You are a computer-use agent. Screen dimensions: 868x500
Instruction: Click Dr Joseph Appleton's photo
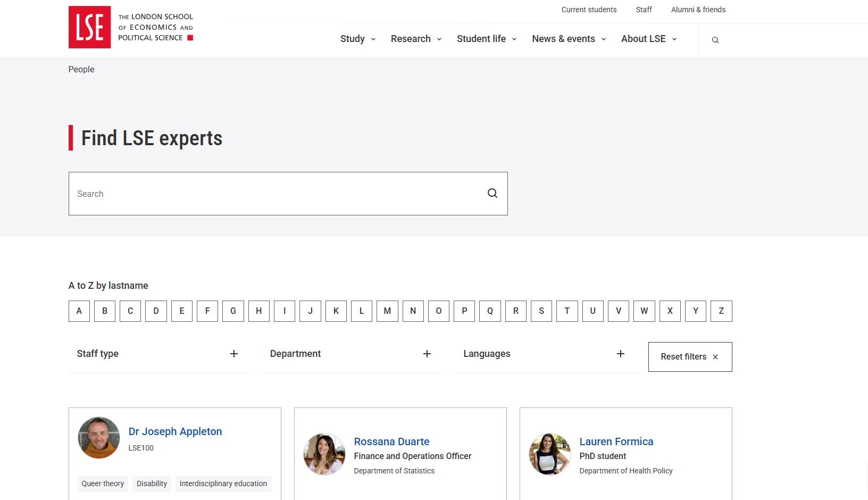[x=99, y=438]
